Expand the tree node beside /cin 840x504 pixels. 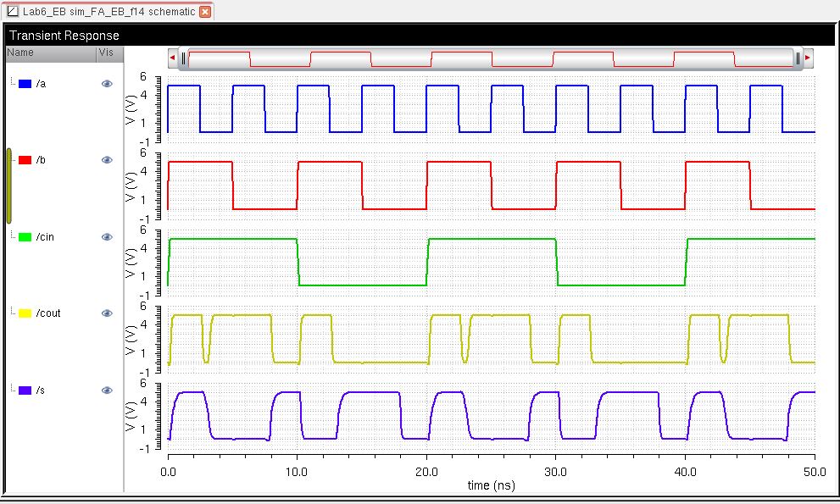(x=12, y=236)
